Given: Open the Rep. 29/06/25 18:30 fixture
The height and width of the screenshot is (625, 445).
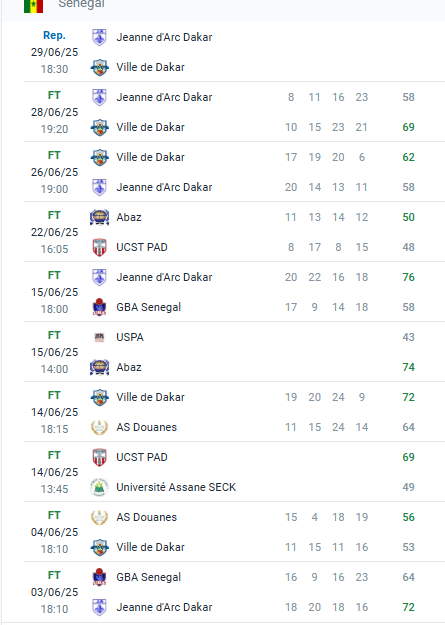Looking at the screenshot, I should (x=54, y=52).
